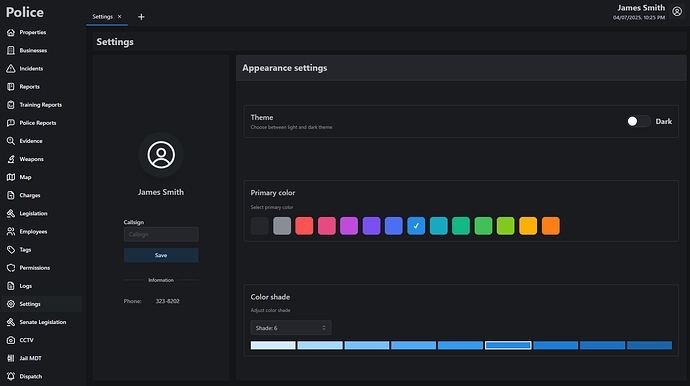Click the user account icon top right
The image size is (690, 386).
[677, 12]
